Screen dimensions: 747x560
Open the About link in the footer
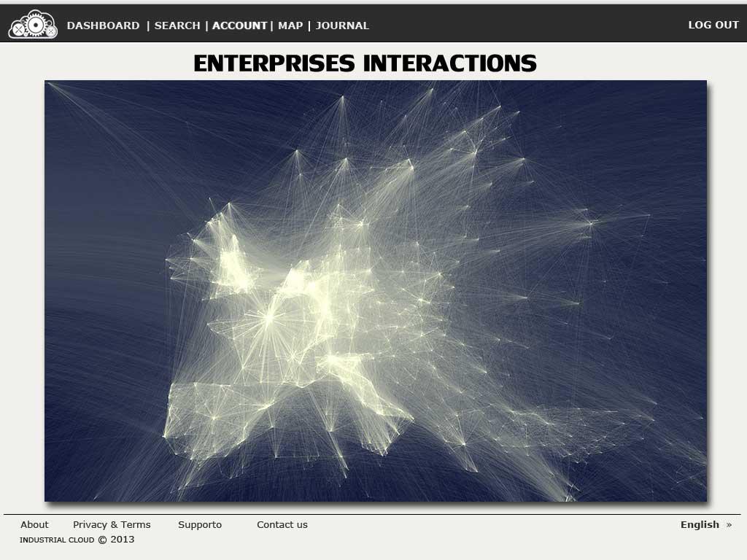point(34,524)
